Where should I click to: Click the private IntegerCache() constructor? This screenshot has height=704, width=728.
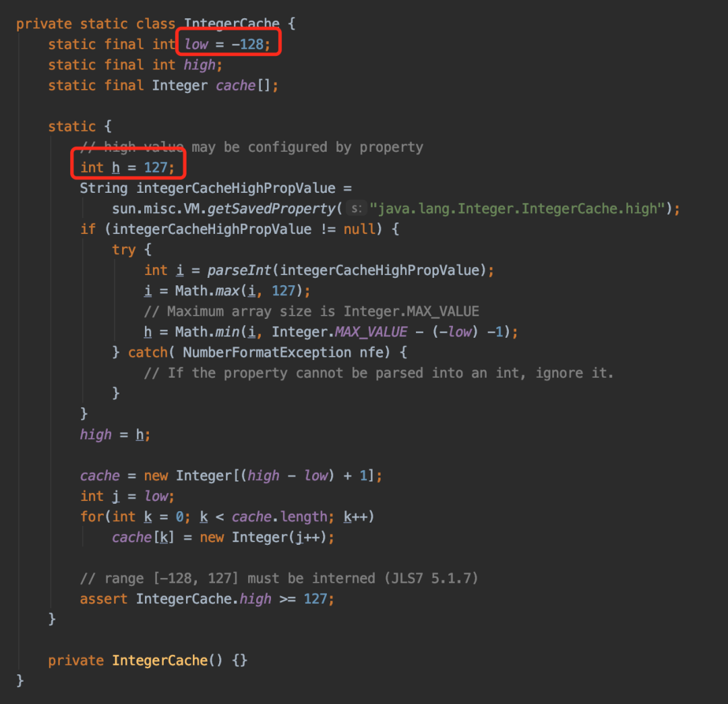coord(148,660)
